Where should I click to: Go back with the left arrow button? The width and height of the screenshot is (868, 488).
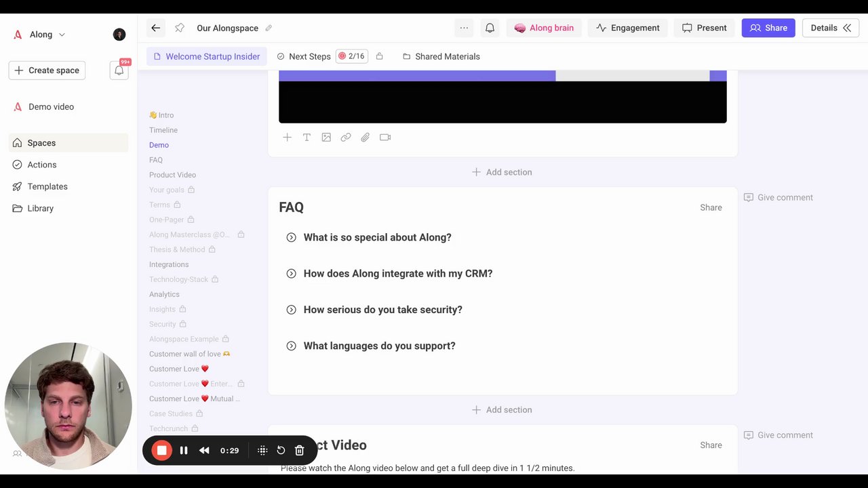(x=155, y=28)
